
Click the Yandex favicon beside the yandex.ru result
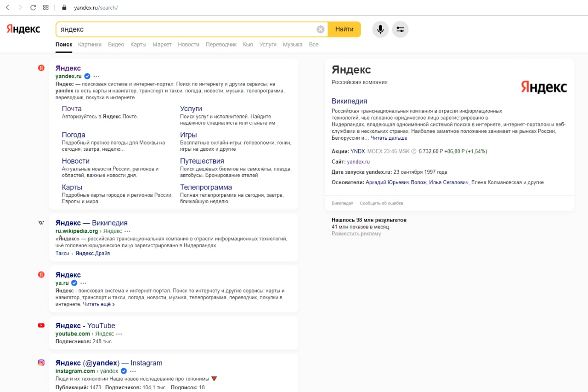point(41,68)
